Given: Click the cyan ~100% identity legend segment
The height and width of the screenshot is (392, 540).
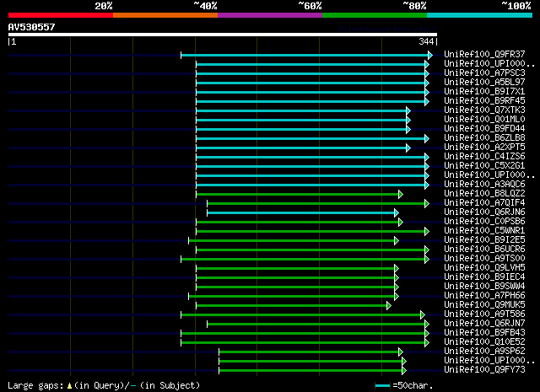Looking at the screenshot, I should tap(480, 15).
